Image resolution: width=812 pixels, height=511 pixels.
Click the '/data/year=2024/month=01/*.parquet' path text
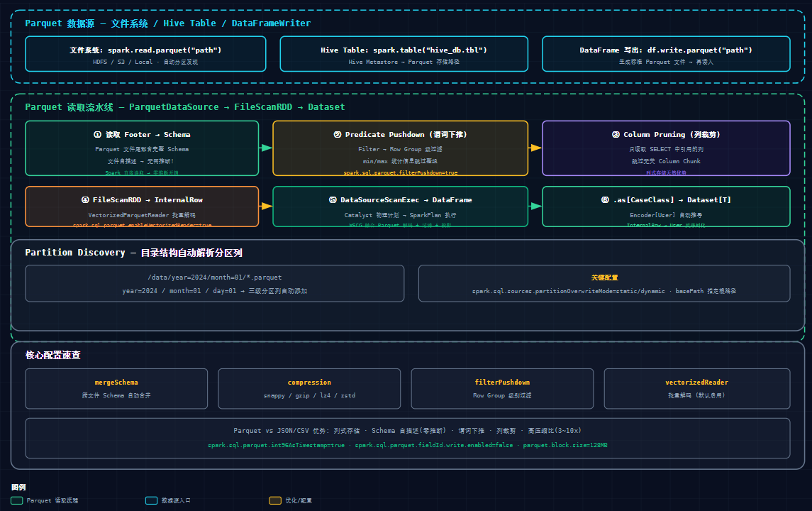click(214, 278)
